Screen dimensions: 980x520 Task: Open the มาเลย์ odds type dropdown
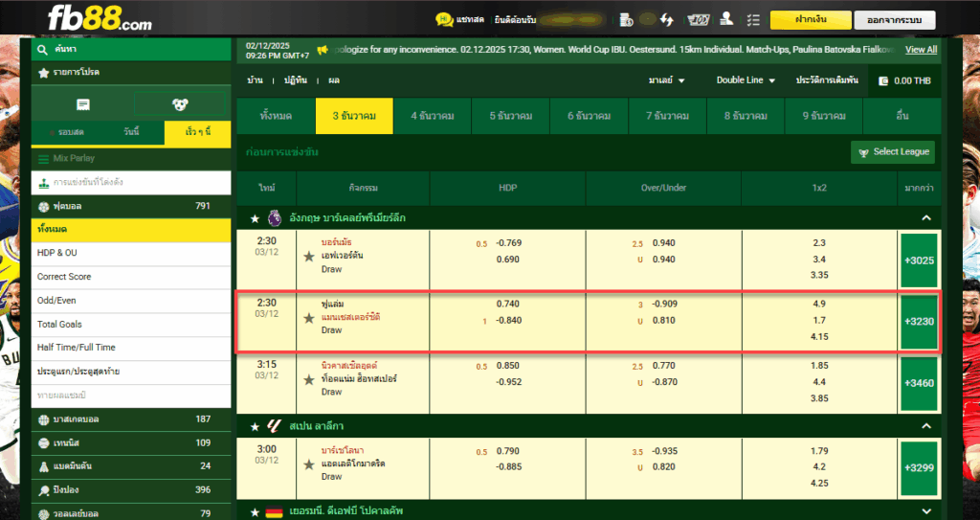click(x=666, y=80)
